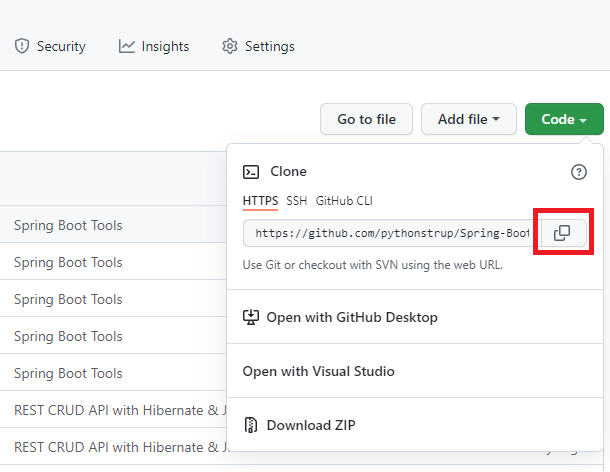Expand the Add file dropdown
This screenshot has width=610, height=472.
pos(469,119)
